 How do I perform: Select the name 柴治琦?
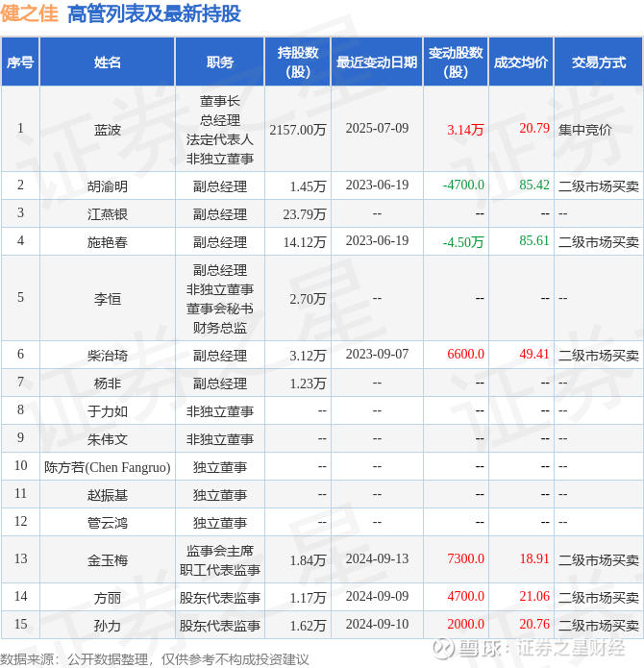[x=108, y=356]
